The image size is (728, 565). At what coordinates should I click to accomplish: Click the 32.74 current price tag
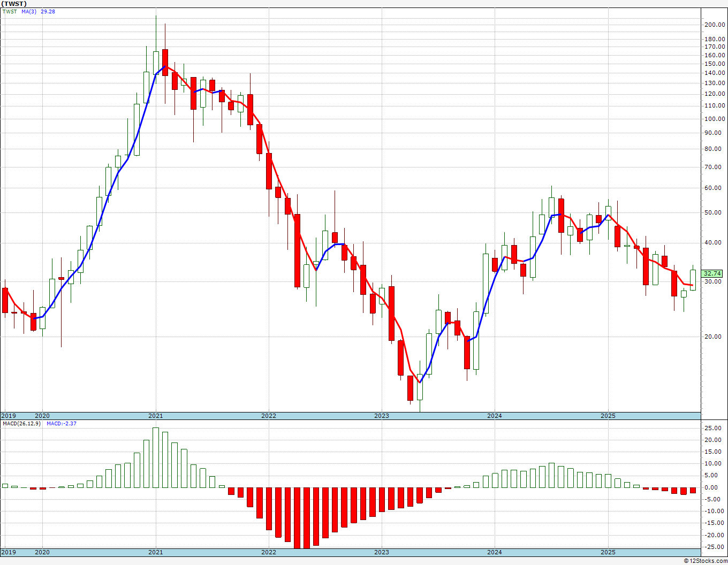point(712,273)
